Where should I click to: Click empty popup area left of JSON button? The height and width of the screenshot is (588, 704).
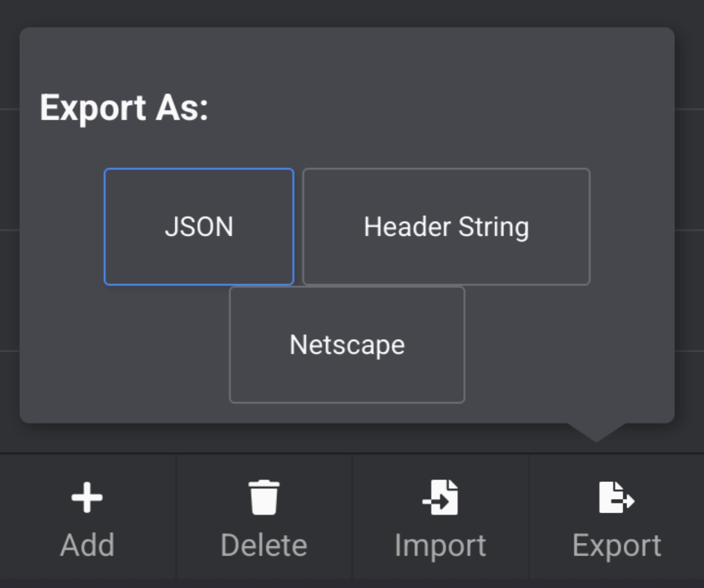(62, 226)
